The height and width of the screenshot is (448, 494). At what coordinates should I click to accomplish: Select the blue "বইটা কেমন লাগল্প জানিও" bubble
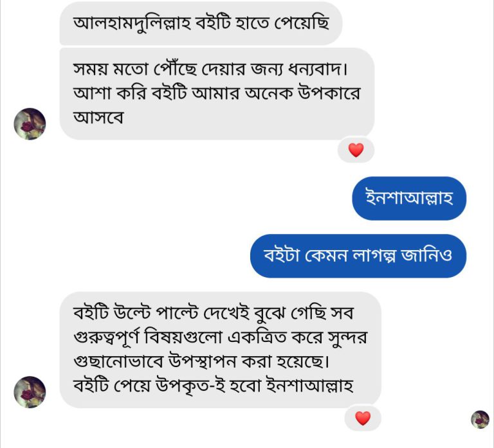point(358,256)
